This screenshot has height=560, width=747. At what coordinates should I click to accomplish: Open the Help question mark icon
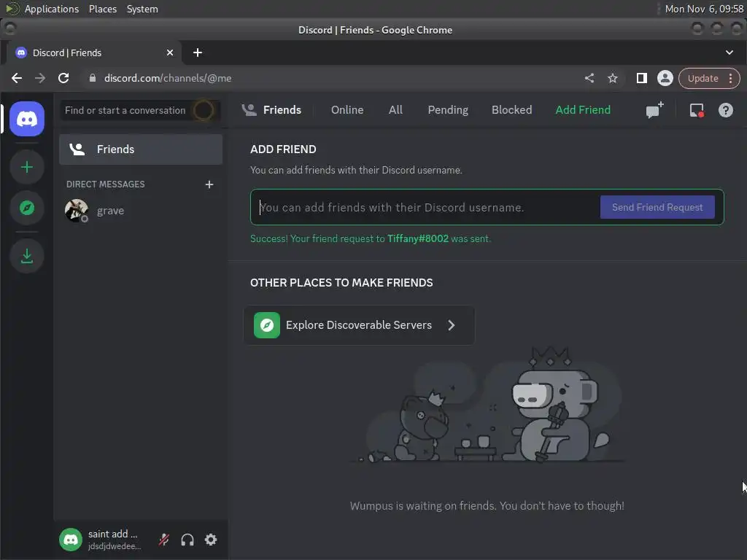726,110
